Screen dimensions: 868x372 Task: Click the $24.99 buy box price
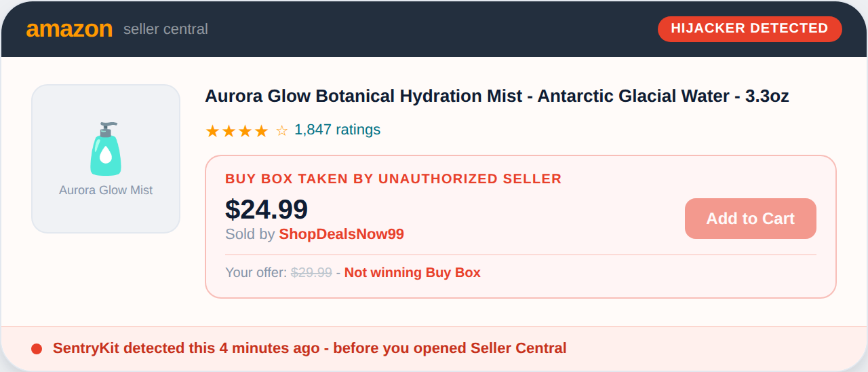(x=267, y=209)
